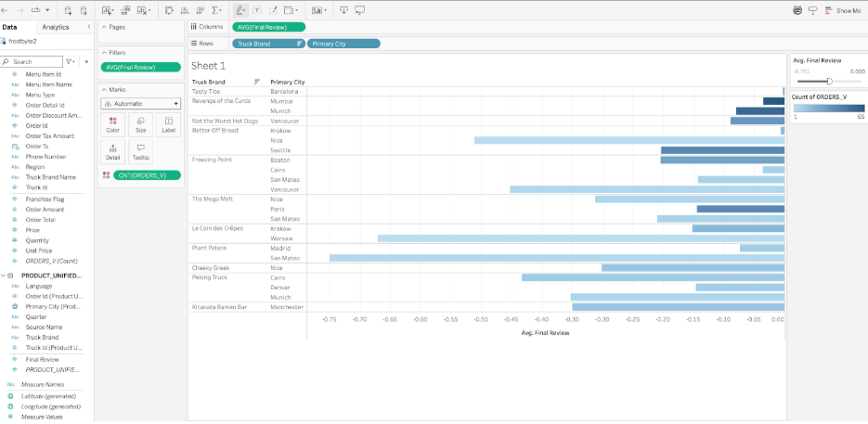
Task: Click the Avg. Final Review filter slider handle
Action: tap(829, 81)
